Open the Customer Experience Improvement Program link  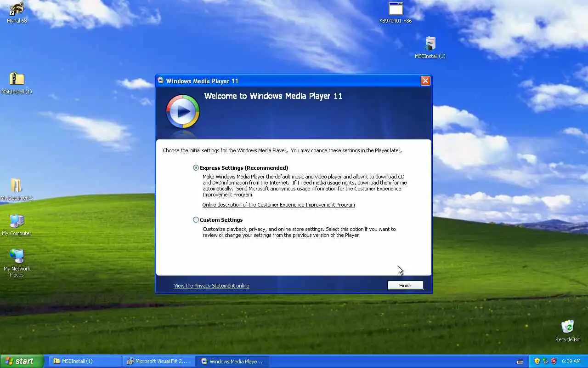278,205
